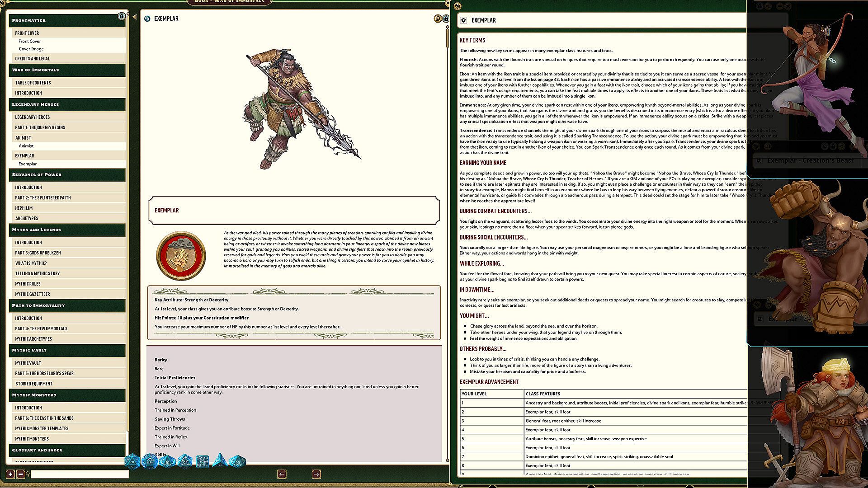Toggle the index panel lock
Screen dimensions: 868x488
121,16
